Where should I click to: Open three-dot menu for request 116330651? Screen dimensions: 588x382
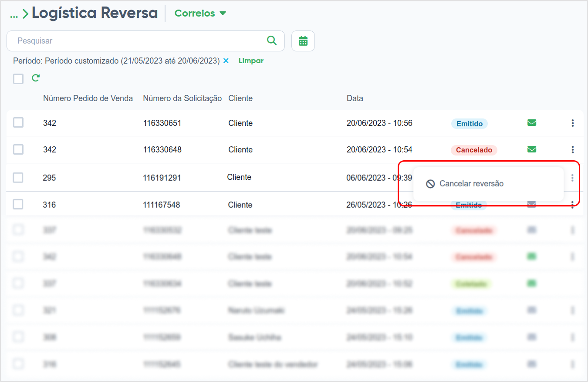pyautogui.click(x=573, y=123)
